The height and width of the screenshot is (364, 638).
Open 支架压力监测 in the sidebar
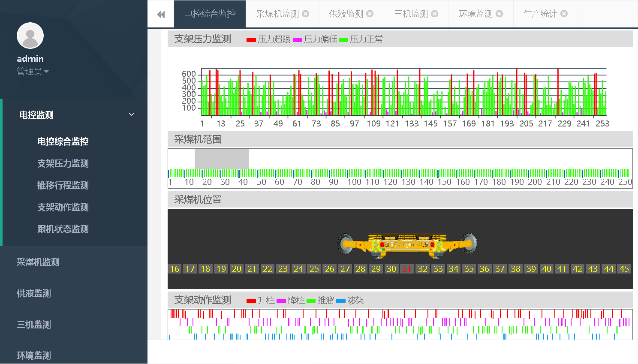(63, 163)
